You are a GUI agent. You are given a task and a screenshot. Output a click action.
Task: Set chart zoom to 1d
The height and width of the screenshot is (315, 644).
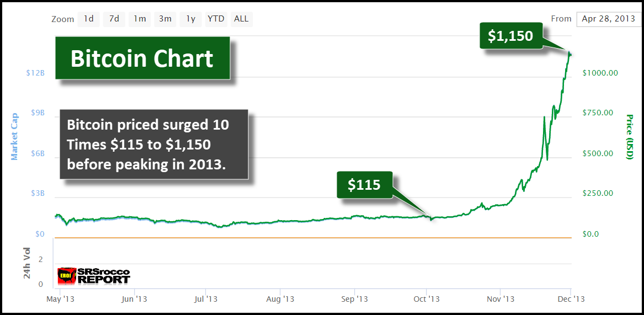[88, 19]
